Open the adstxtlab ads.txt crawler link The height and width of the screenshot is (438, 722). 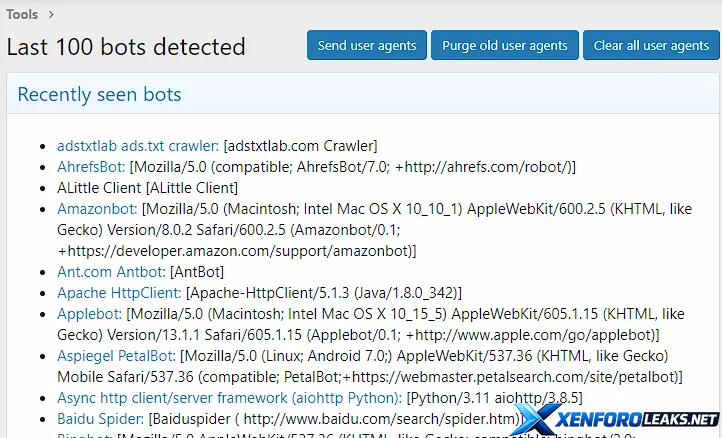coord(138,146)
